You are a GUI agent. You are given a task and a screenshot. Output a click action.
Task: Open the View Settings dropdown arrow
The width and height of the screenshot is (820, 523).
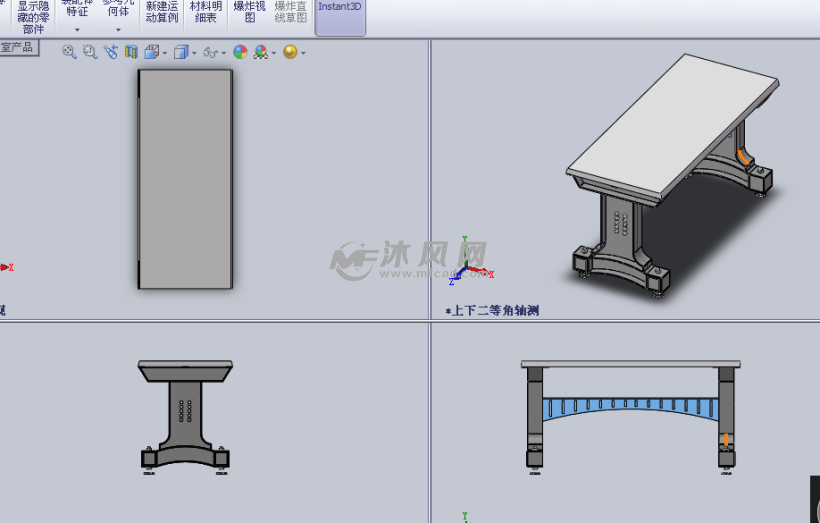[x=303, y=53]
